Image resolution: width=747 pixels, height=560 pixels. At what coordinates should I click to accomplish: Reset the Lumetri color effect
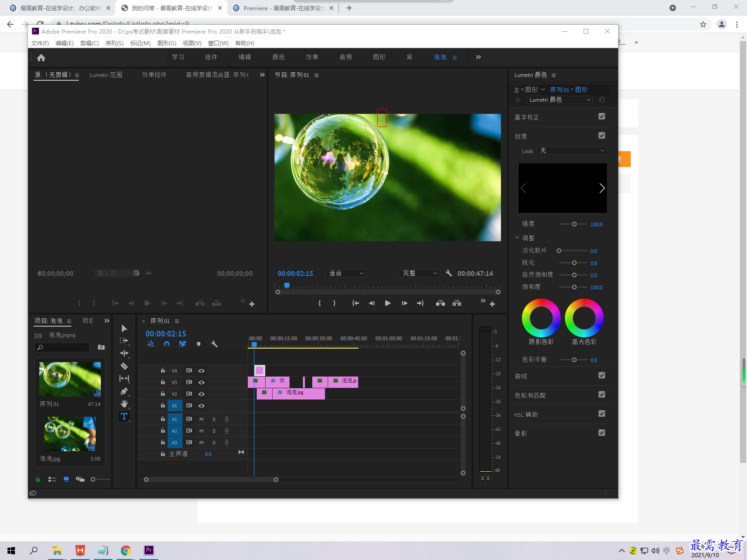(602, 99)
